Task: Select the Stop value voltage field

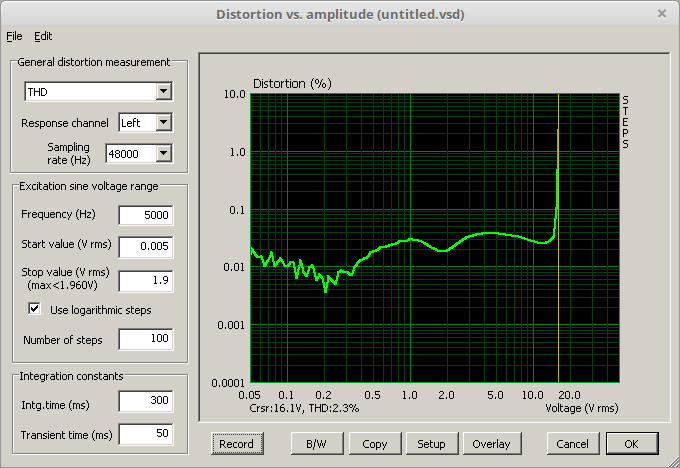Action: [x=145, y=281]
